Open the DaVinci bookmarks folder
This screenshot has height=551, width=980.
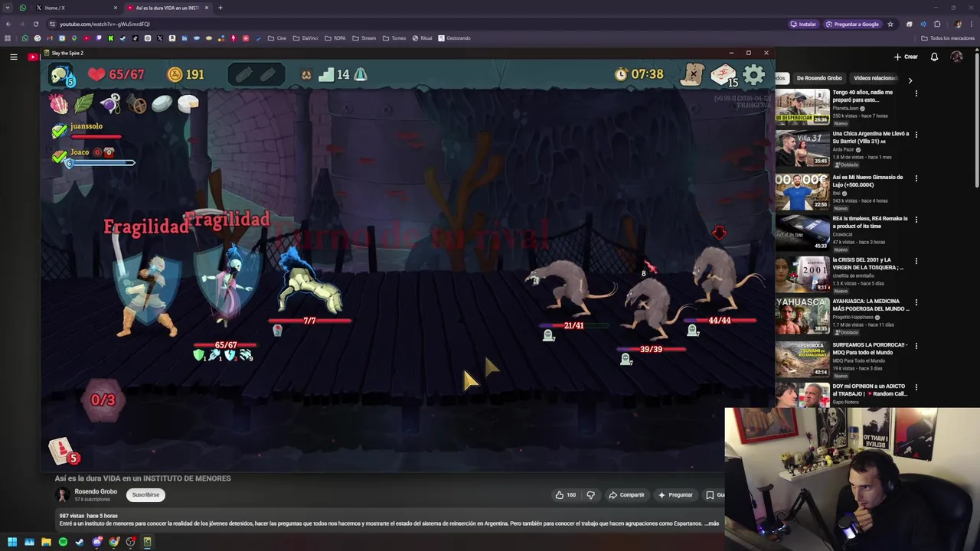(x=305, y=38)
